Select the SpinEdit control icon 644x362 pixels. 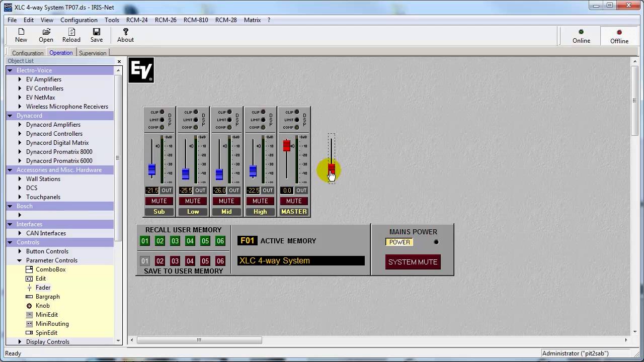pos(29,333)
